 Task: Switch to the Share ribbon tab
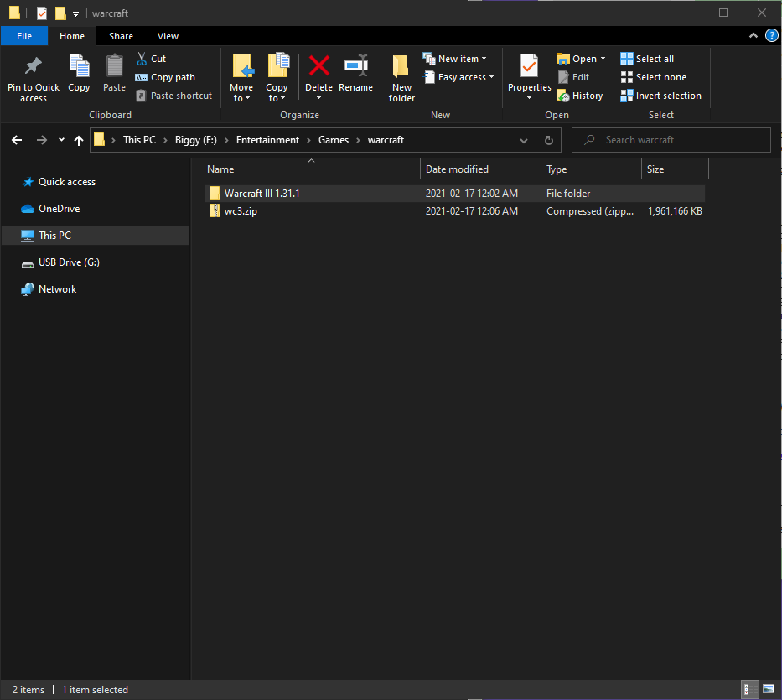(x=121, y=36)
